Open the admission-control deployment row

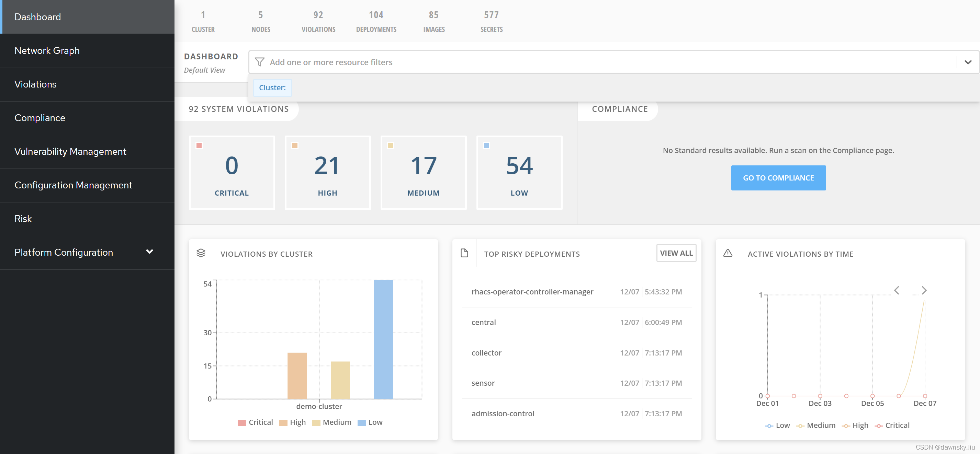577,414
